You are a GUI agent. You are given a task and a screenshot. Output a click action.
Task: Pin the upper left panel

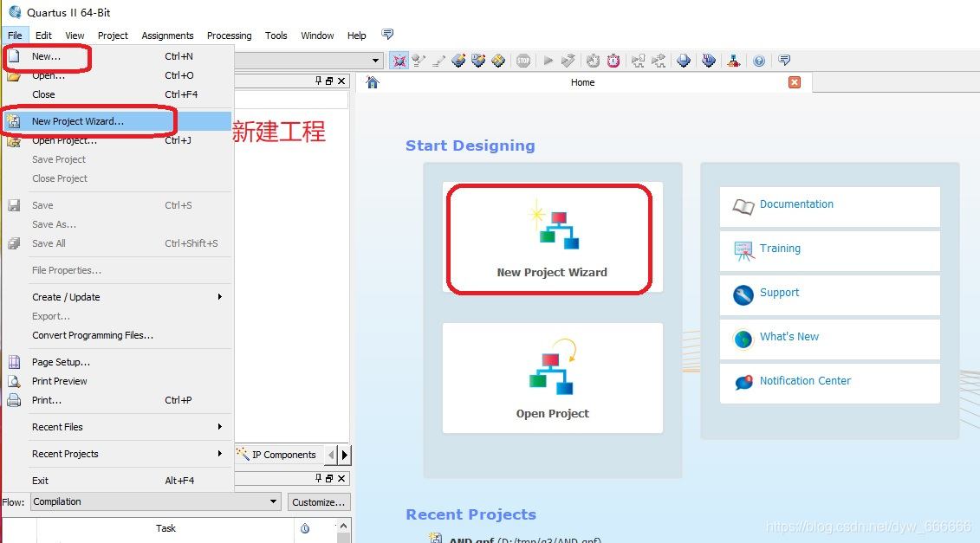318,81
